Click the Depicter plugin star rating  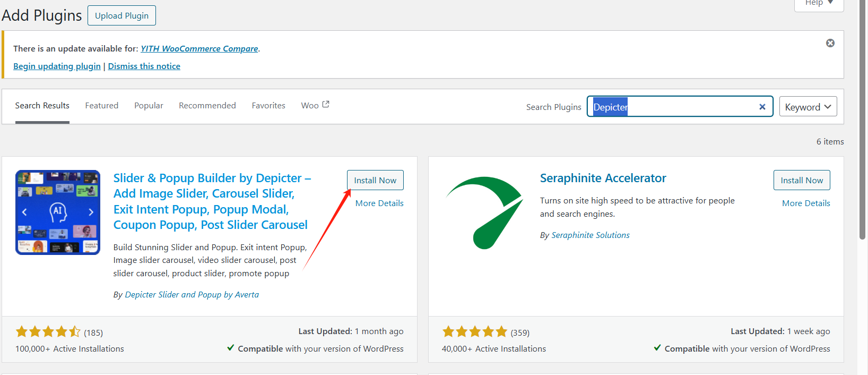tap(48, 332)
